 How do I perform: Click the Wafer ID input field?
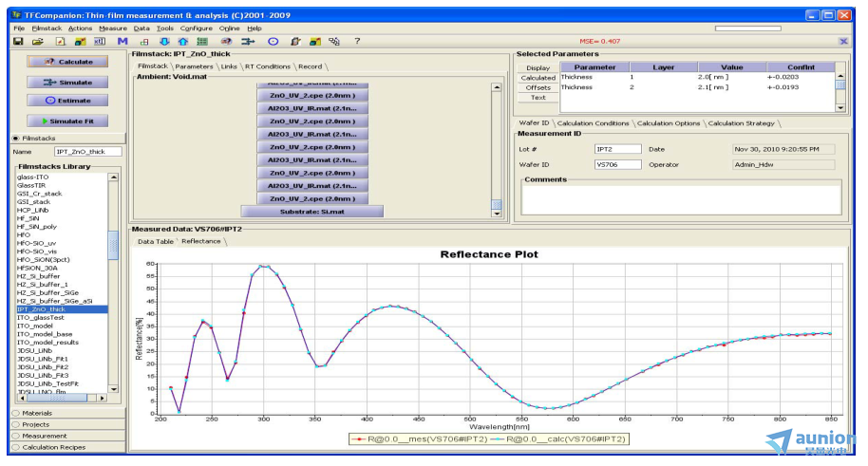tap(618, 165)
